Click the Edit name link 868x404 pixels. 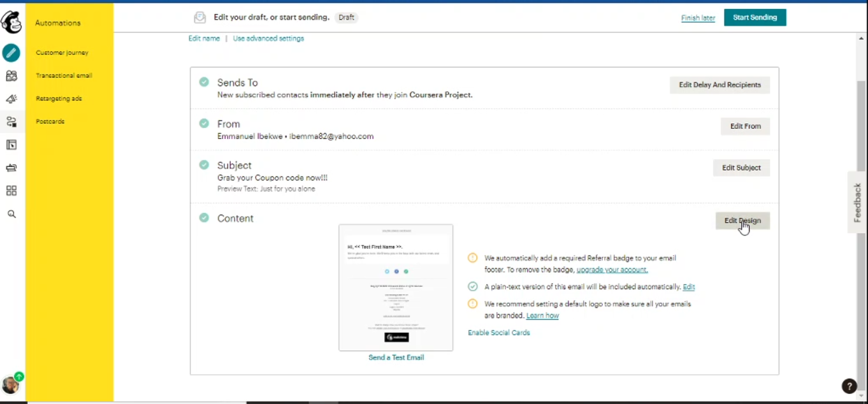[204, 38]
